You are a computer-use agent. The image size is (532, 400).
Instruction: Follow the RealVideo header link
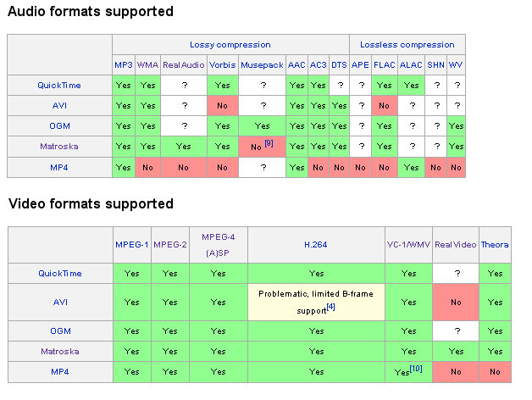tap(456, 245)
